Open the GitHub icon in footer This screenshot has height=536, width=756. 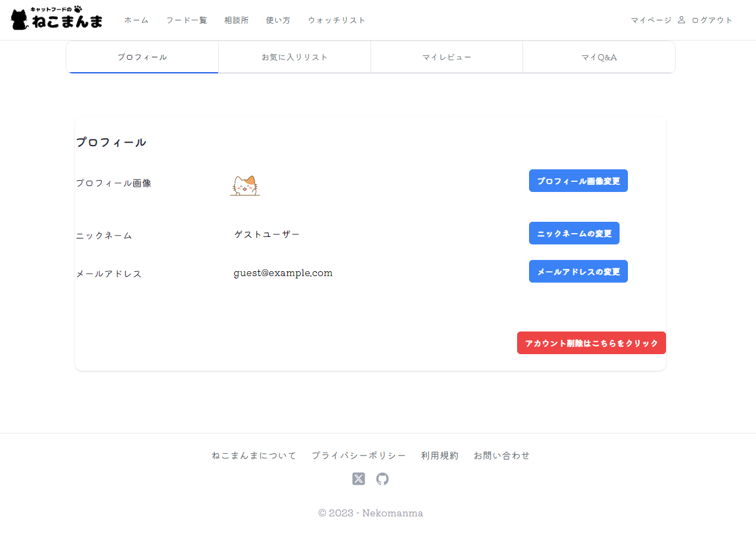tap(382, 479)
